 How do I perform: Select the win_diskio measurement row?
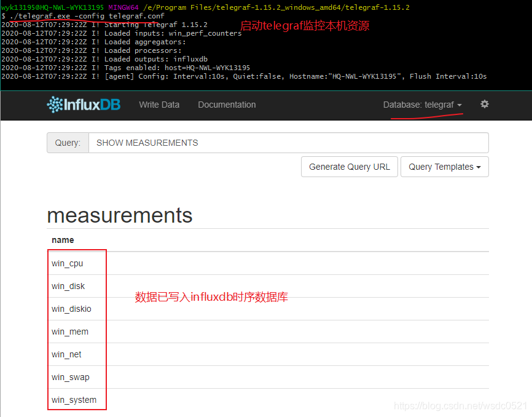click(x=69, y=309)
